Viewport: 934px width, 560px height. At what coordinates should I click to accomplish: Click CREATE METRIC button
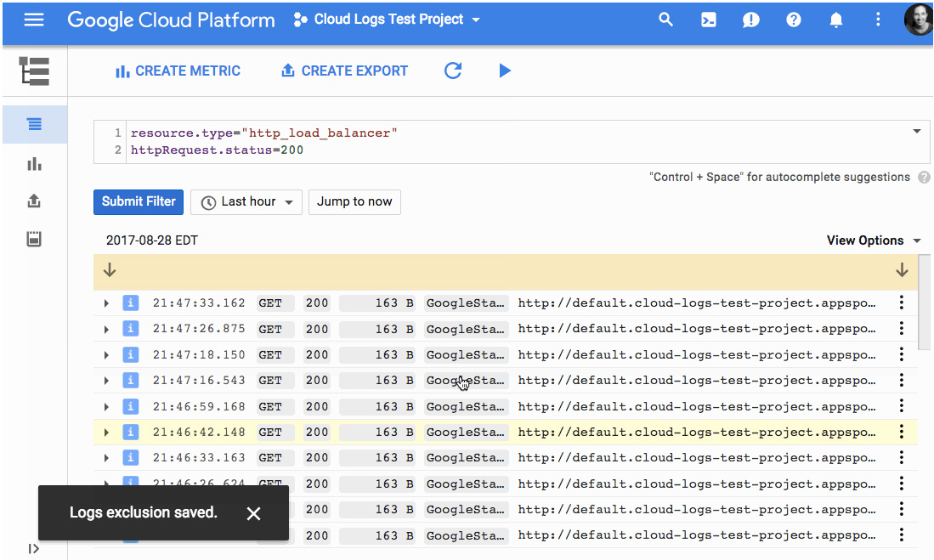click(x=178, y=71)
